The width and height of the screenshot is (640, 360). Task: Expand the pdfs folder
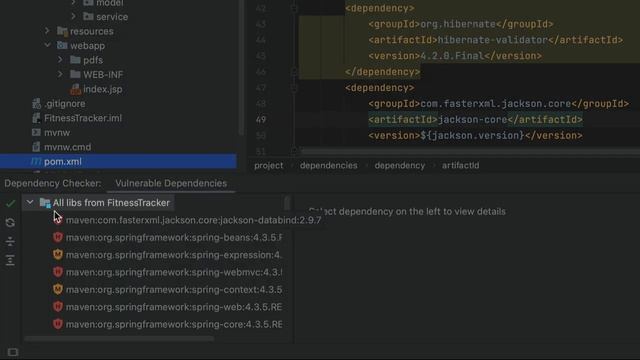[60, 60]
